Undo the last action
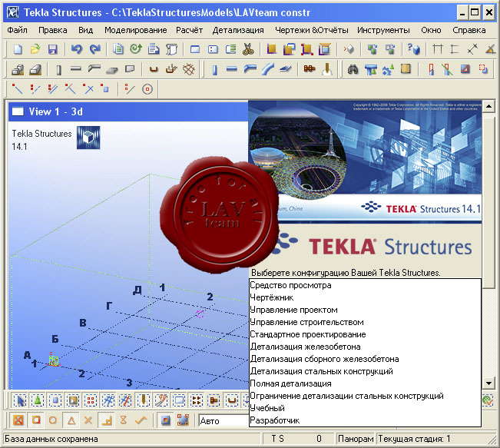 coord(77,49)
